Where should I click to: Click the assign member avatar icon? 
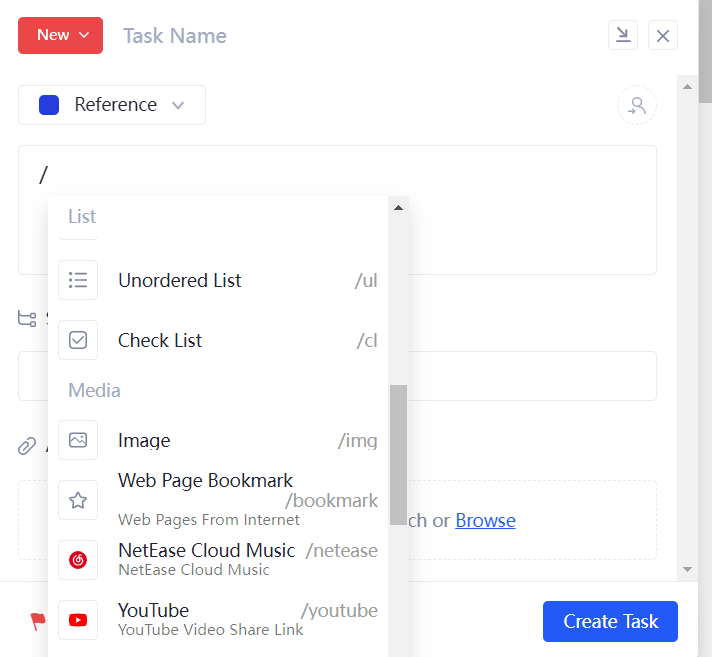[x=636, y=105]
